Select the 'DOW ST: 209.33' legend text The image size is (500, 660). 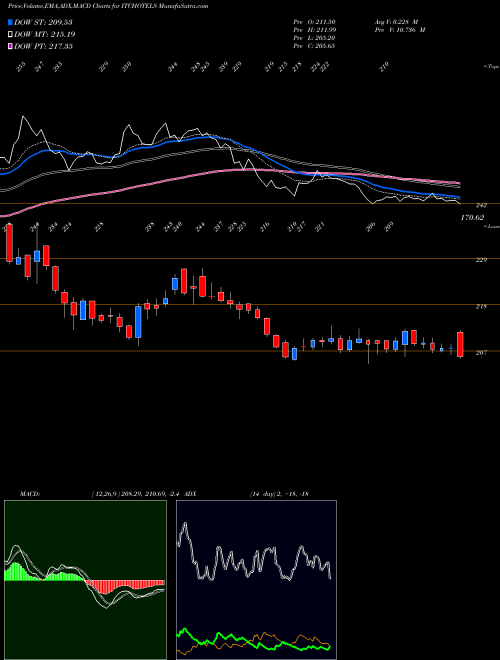(43, 22)
